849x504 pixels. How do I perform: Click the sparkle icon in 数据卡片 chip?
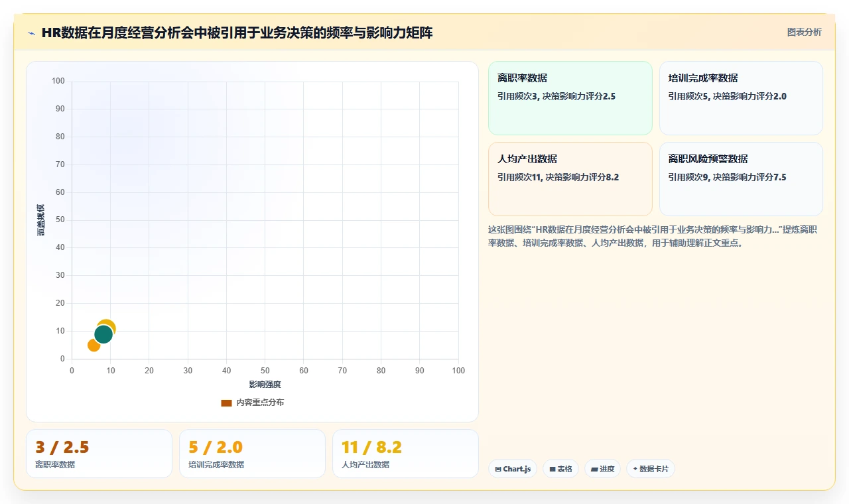coord(635,469)
